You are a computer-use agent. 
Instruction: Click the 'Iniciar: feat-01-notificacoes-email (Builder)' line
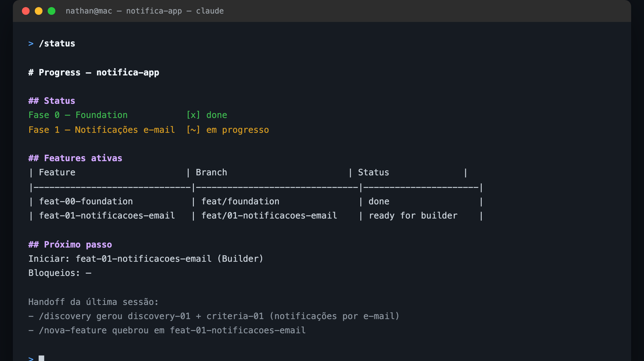[146, 259]
